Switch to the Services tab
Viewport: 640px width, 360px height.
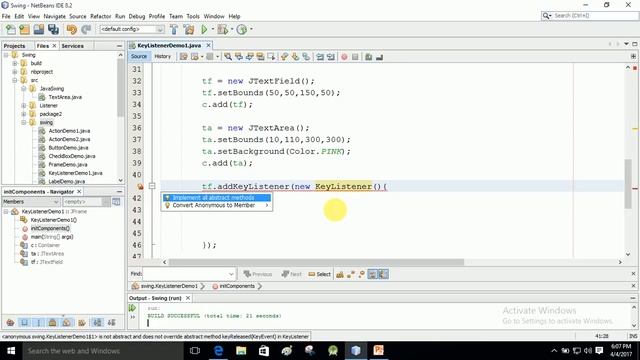72,46
